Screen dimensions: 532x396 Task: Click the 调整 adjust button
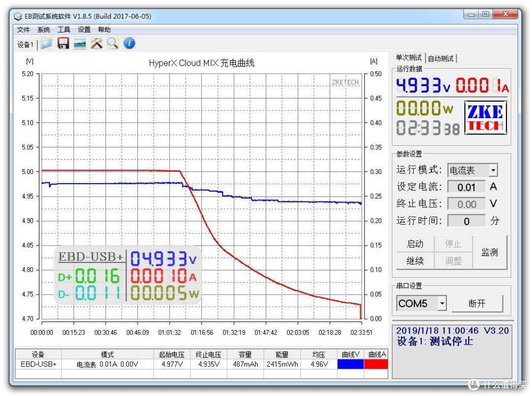453,261
